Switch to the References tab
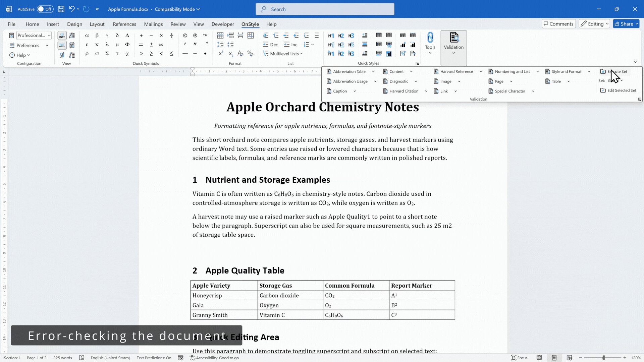The width and height of the screenshot is (644, 362). [124, 24]
